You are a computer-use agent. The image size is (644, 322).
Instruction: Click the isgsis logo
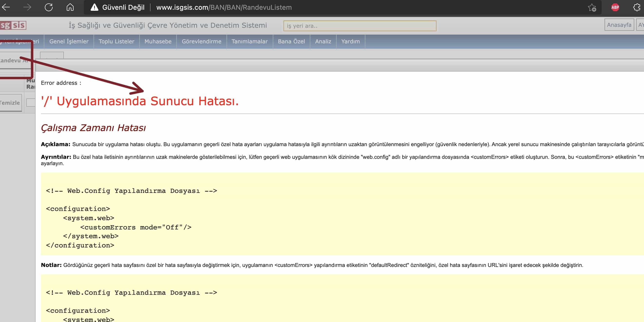13,25
